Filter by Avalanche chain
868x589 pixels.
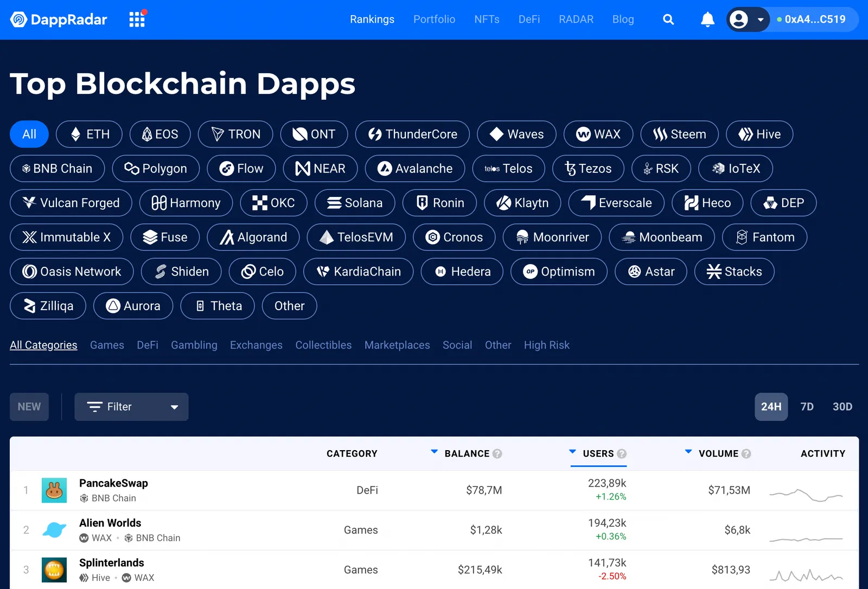(415, 169)
